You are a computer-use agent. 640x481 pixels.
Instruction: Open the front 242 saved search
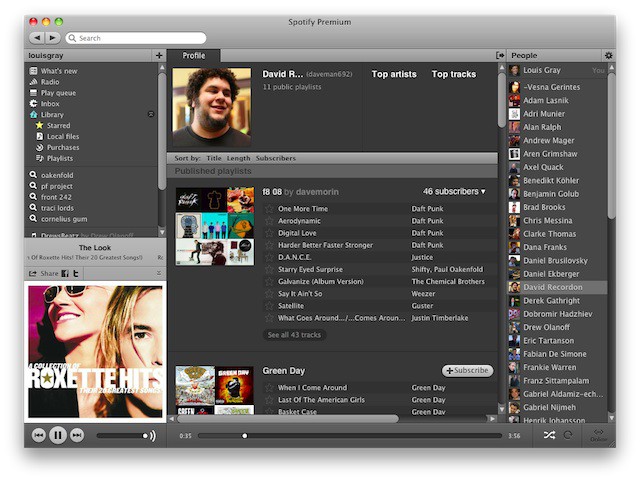tap(56, 197)
